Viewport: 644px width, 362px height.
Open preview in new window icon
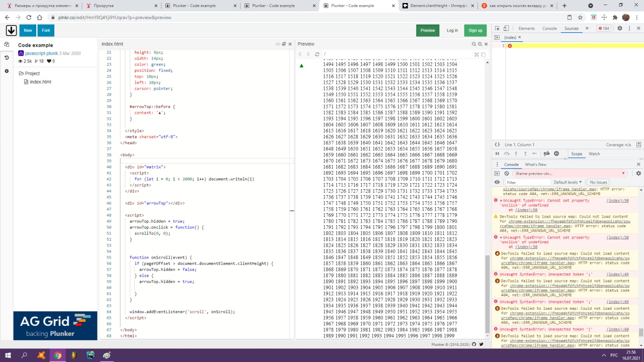click(x=484, y=54)
